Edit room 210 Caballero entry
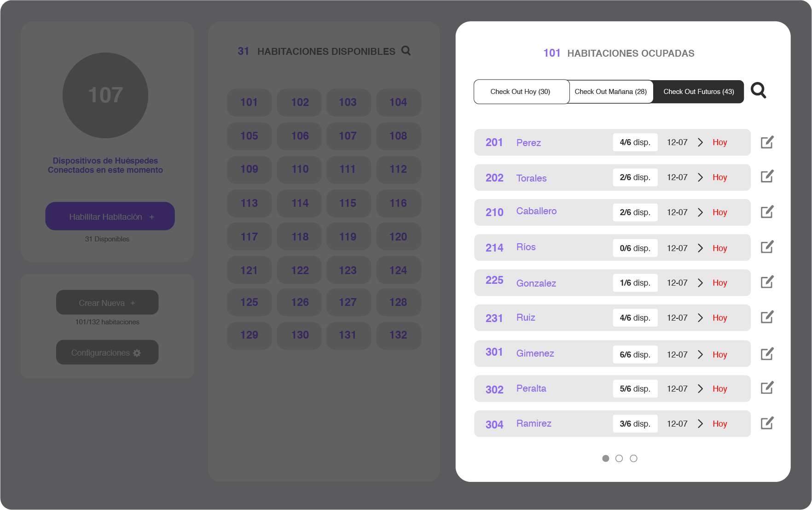 [x=767, y=212]
